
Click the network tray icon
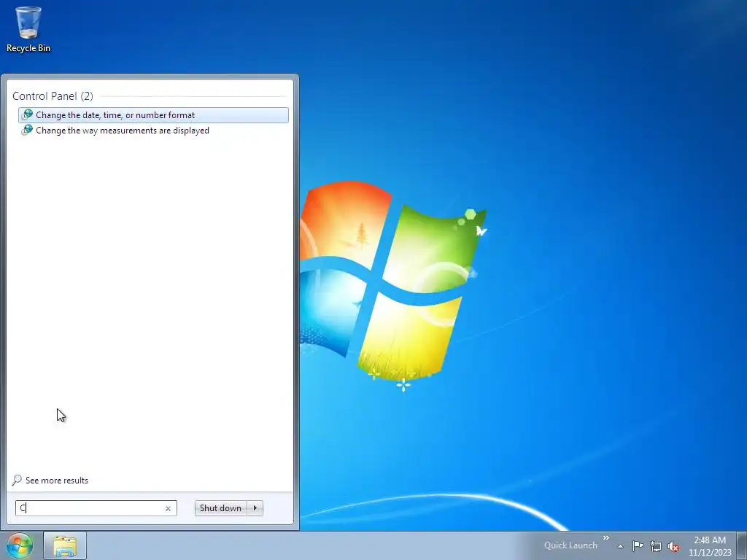tap(656, 546)
